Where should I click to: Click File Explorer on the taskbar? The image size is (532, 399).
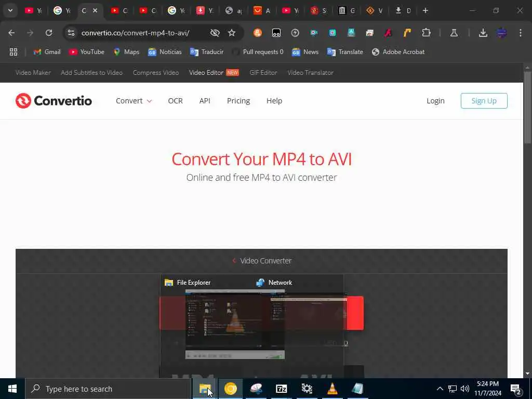[x=205, y=389]
